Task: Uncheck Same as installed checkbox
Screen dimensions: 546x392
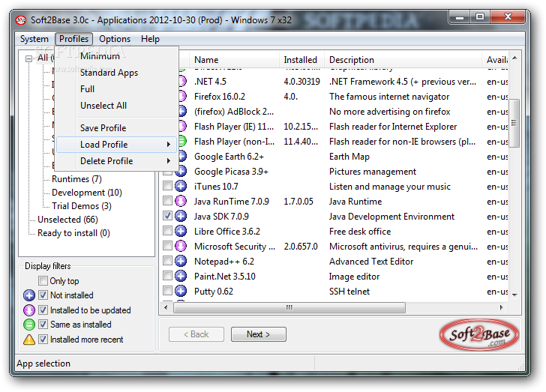Action: tap(43, 325)
